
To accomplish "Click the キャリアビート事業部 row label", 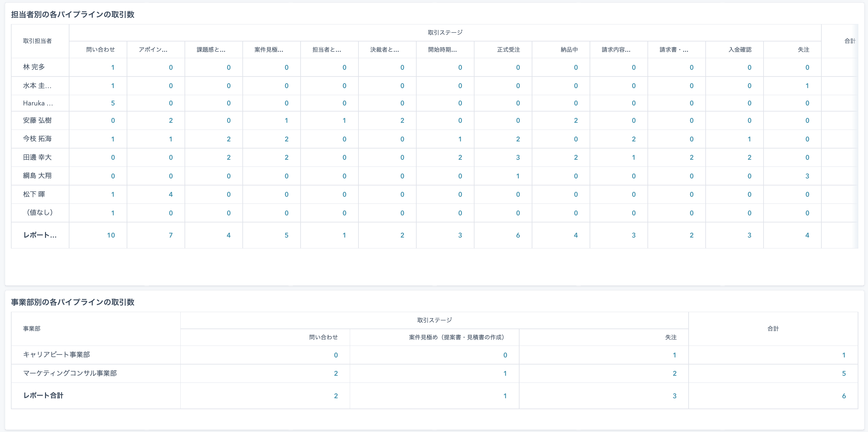I will 56,355.
